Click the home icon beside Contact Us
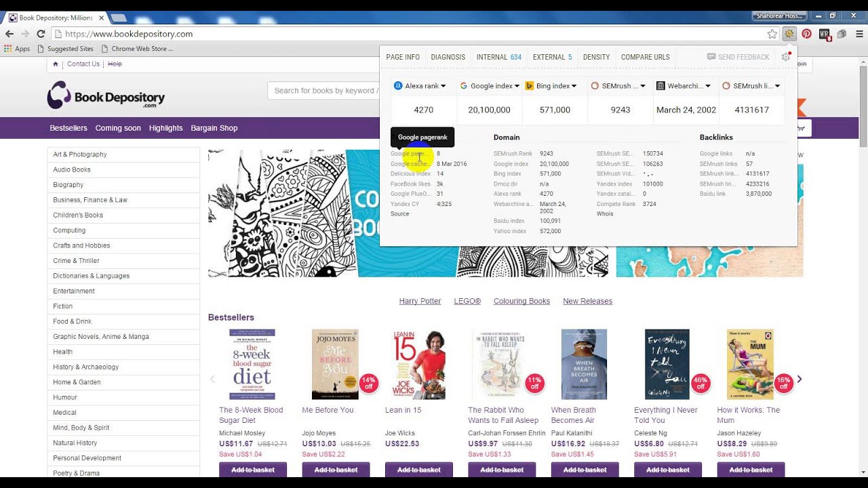 coord(56,64)
